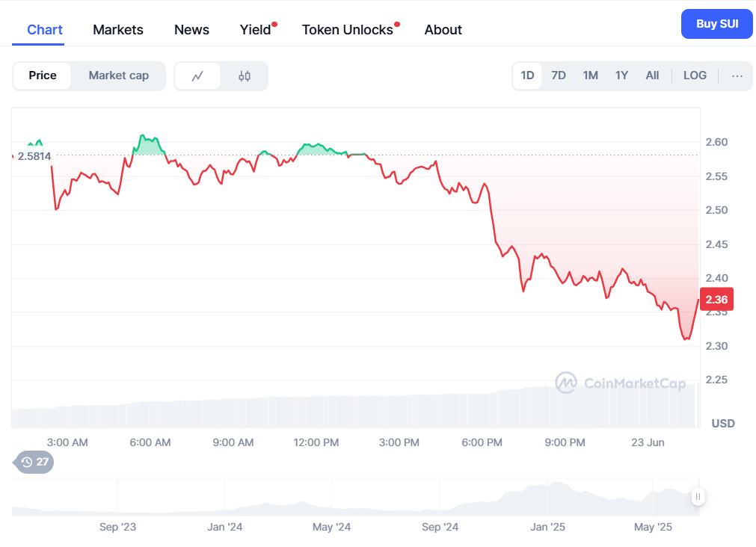Click Jan '24 on the overview timeline

coord(224,527)
